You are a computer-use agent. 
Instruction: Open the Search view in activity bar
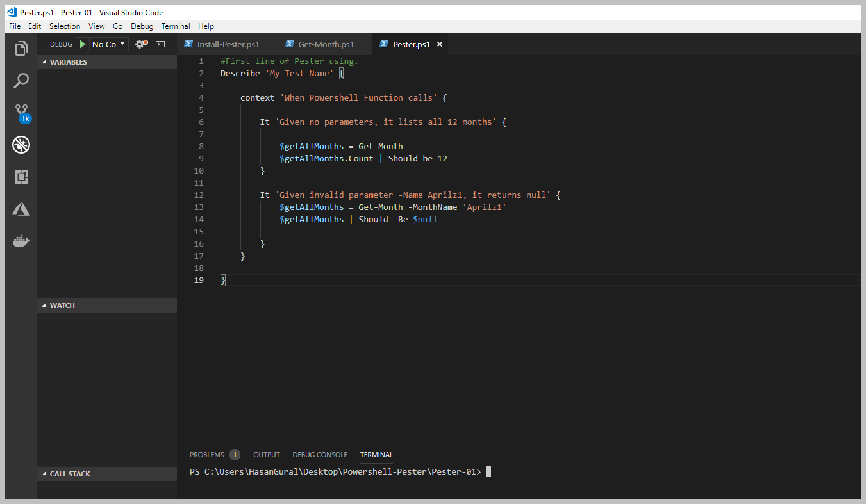click(21, 81)
